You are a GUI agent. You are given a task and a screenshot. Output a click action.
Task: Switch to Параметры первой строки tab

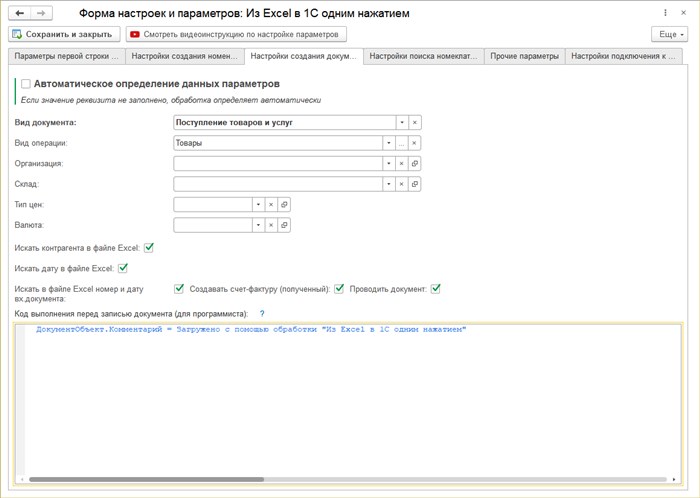(67, 56)
